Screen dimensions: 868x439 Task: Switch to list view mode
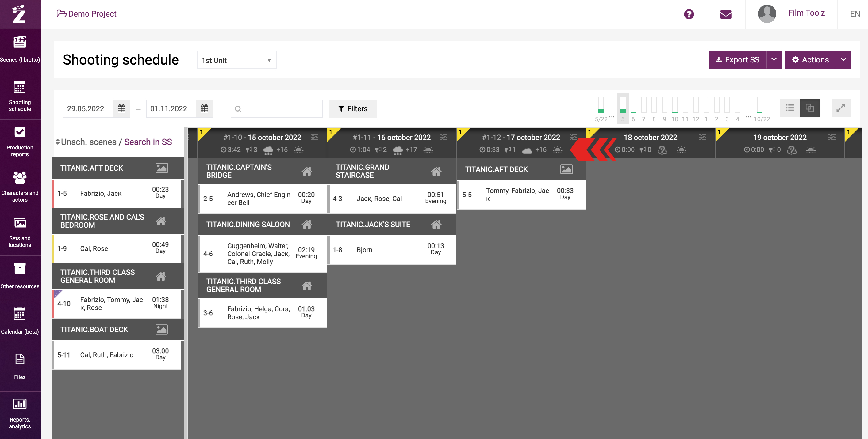tap(790, 108)
